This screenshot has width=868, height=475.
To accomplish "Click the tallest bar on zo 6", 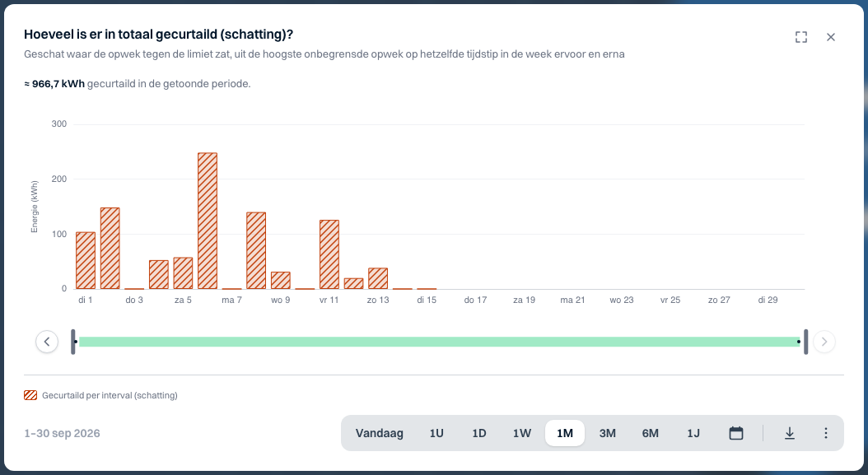I will (x=208, y=221).
